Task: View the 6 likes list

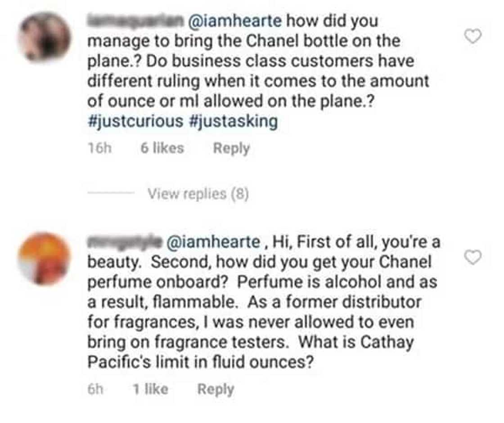Action: coord(162,148)
